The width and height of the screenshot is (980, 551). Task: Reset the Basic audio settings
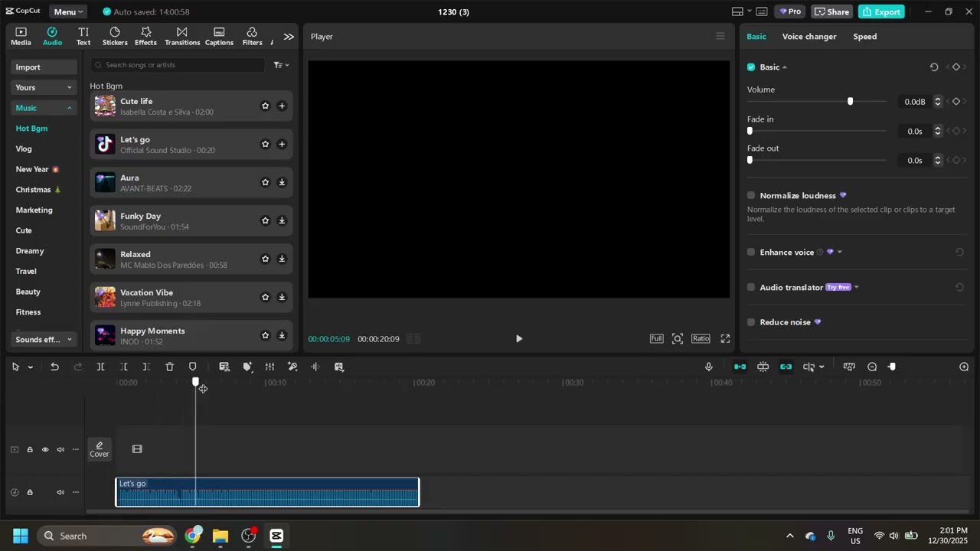934,67
